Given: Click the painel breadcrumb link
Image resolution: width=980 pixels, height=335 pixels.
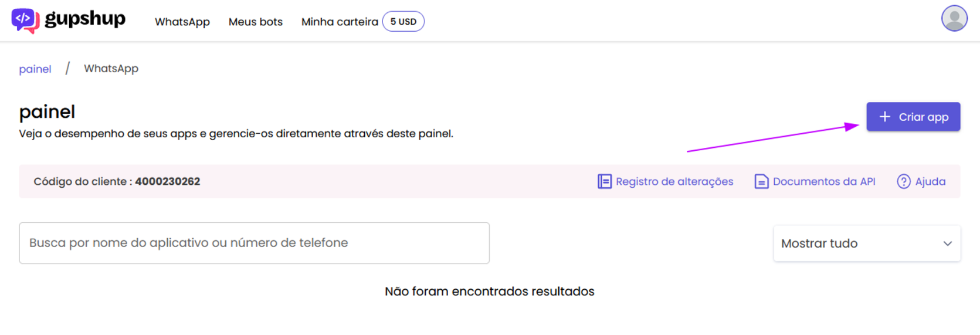Looking at the screenshot, I should (35, 69).
